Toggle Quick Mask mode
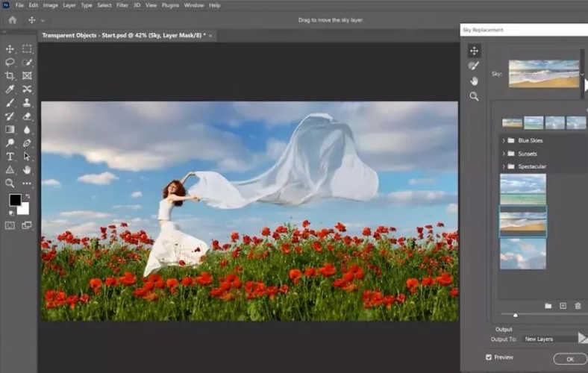 (10, 225)
